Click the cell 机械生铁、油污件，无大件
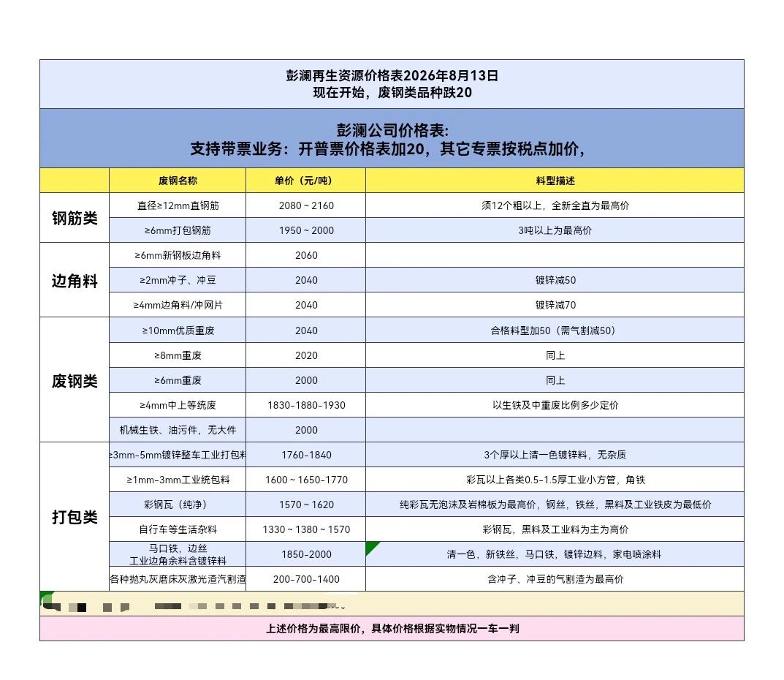This screenshot has width=784, height=680. coord(178,430)
